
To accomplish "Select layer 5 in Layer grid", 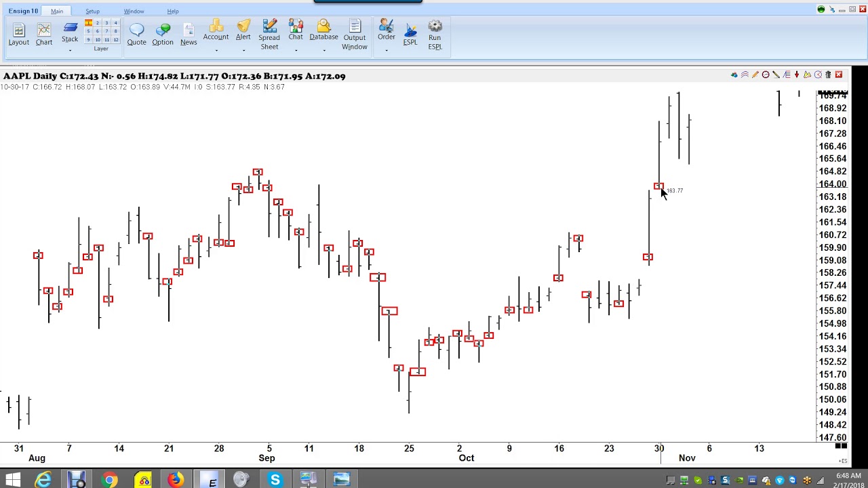I will coord(88,31).
